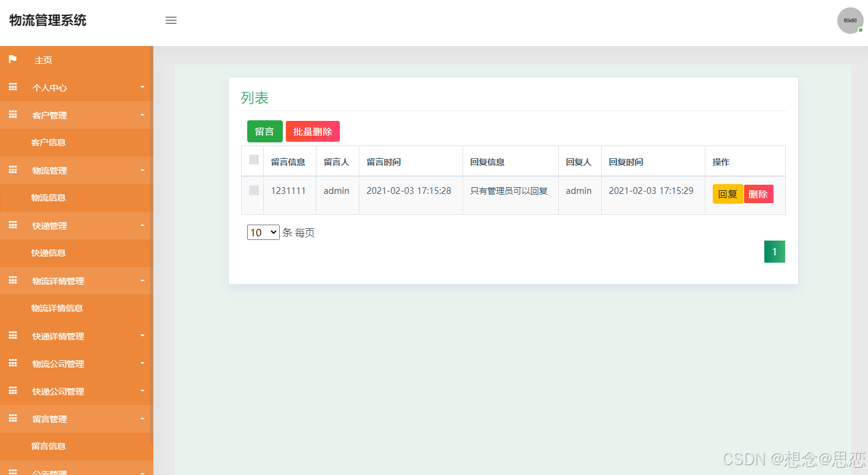Open the 客户信息 submenu item
This screenshot has height=475, width=868.
pos(48,142)
